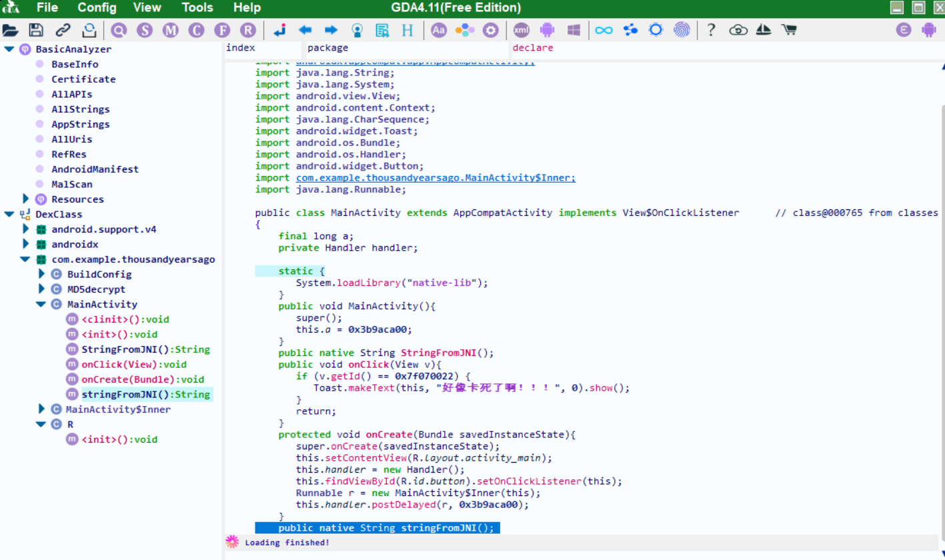This screenshot has height=560, width=945.
Task: Select the onCreate(Bundle):void method
Action: tap(143, 379)
